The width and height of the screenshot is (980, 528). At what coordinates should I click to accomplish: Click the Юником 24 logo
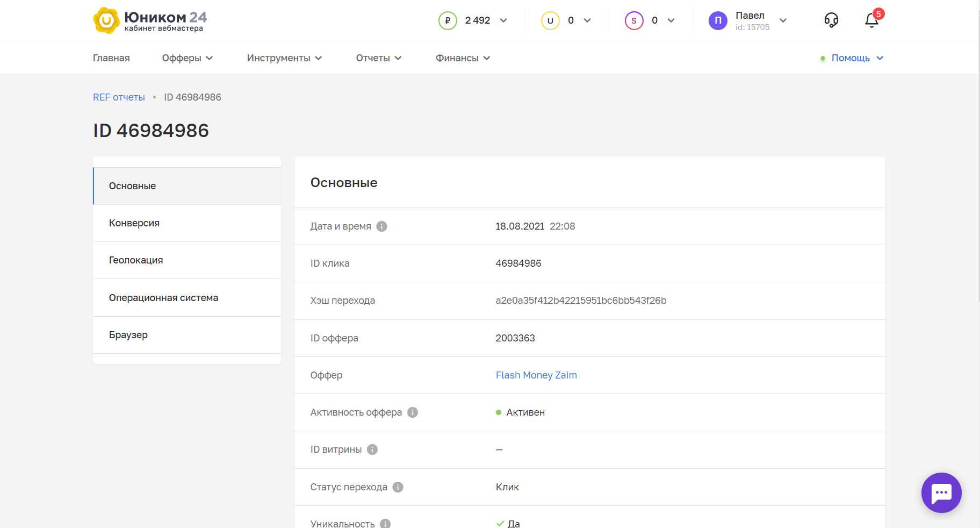click(x=150, y=20)
